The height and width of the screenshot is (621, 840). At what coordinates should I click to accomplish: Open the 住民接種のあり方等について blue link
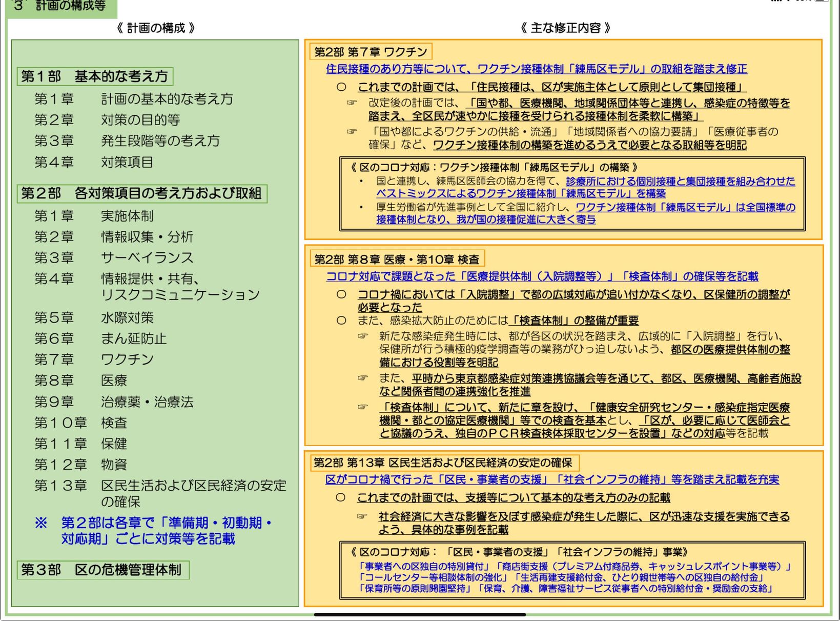pos(536,69)
